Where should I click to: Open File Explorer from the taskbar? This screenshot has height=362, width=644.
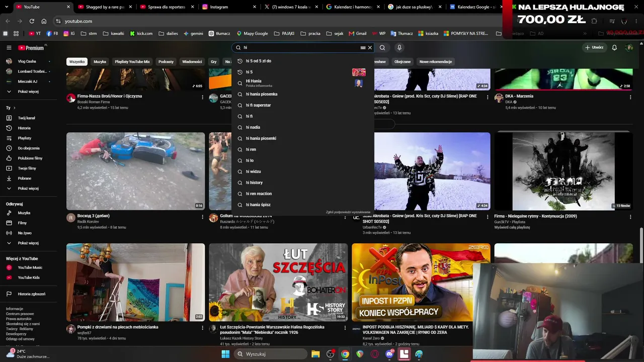tap(315, 354)
